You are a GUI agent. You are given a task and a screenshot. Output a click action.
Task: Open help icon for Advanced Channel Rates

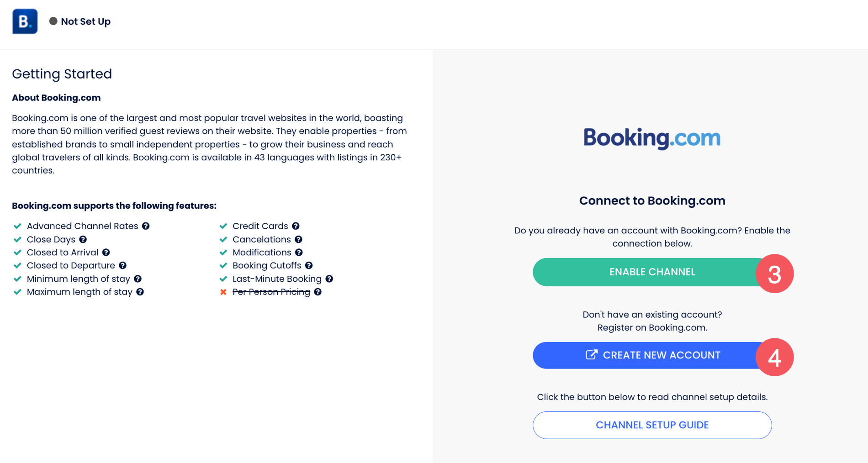click(146, 226)
